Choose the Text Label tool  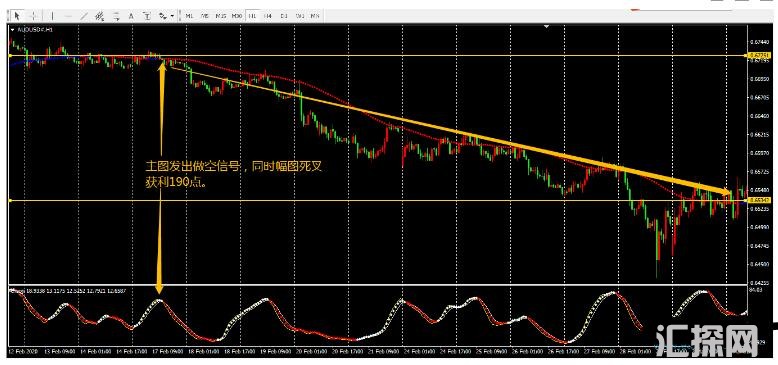click(147, 15)
